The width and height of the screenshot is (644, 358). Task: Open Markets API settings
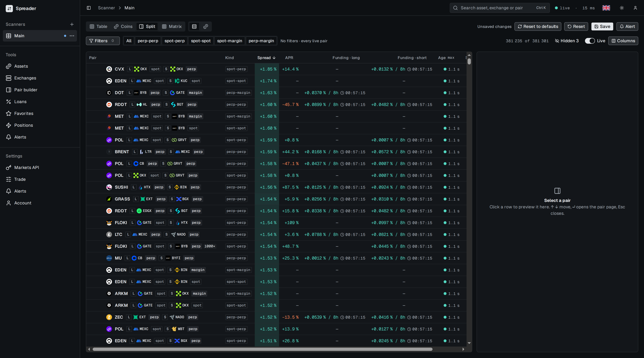[x=40, y=167]
